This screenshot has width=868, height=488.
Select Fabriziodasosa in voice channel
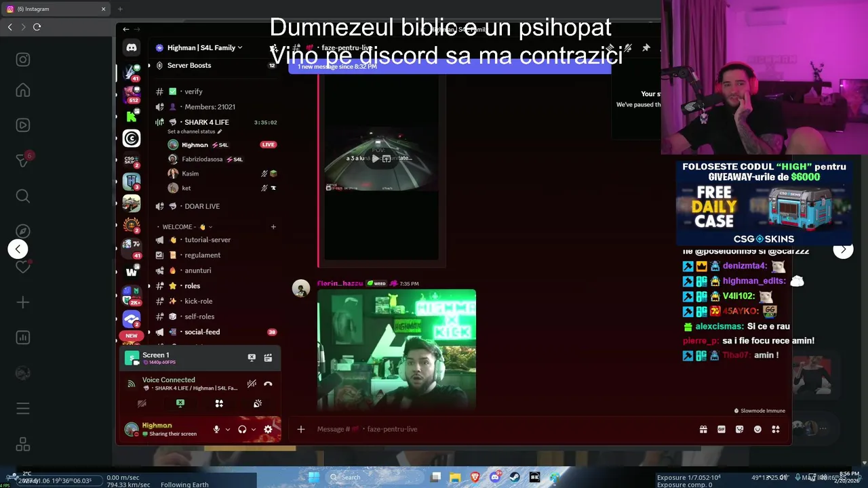222,159
